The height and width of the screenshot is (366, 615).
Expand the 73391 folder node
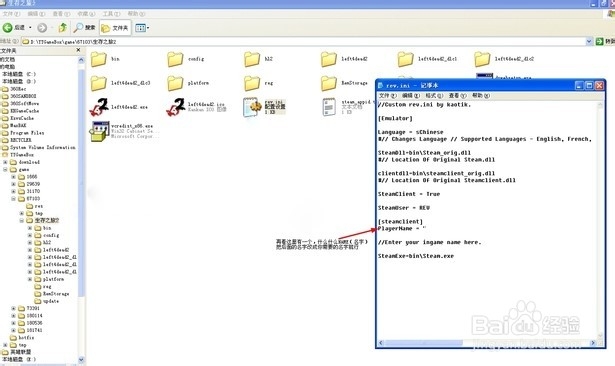[13, 308]
